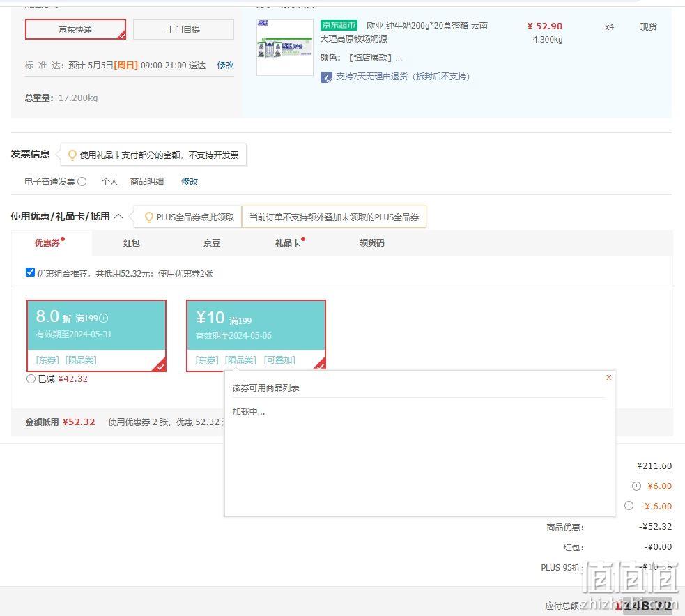The image size is (685, 616).
Task: Open the 欧亚 纯牛奶 product title link
Action: pos(403,32)
